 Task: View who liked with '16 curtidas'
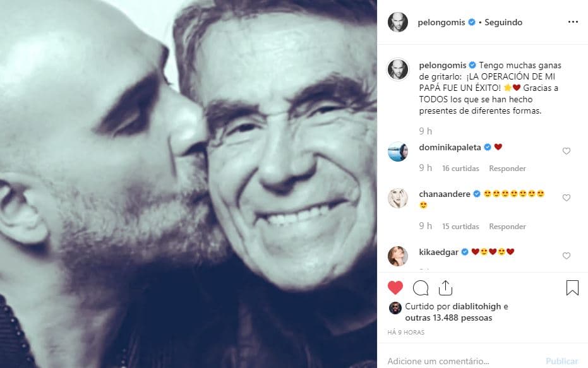pos(461,168)
